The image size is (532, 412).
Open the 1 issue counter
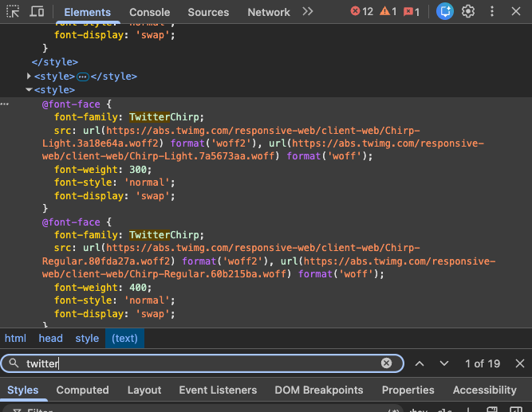click(x=412, y=12)
